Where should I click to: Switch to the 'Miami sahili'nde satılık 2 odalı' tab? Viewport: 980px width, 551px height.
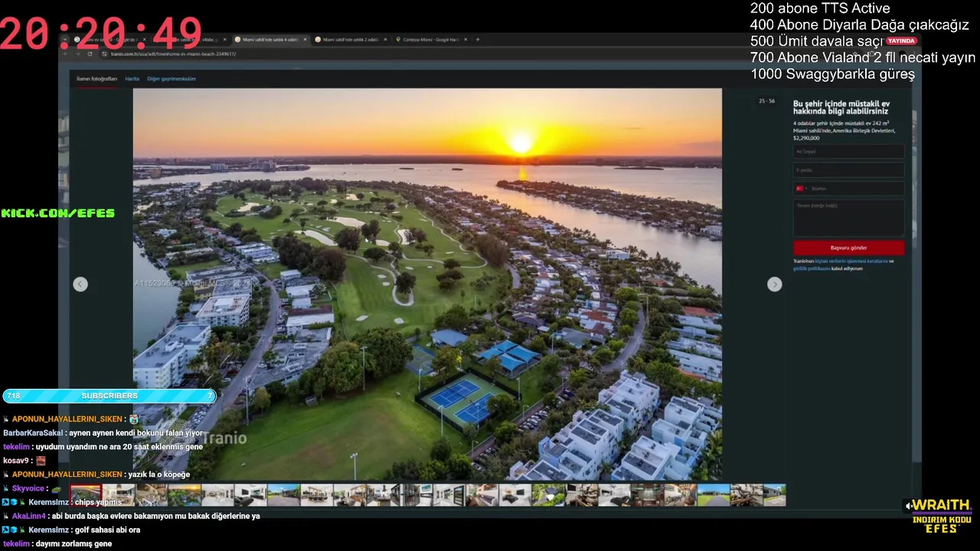pos(351,39)
